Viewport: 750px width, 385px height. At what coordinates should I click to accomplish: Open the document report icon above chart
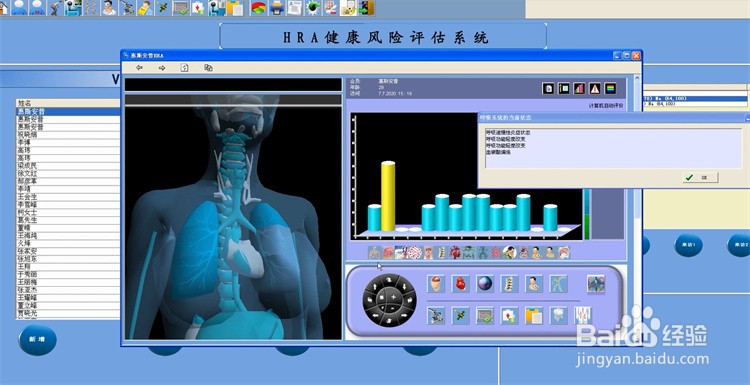point(549,88)
